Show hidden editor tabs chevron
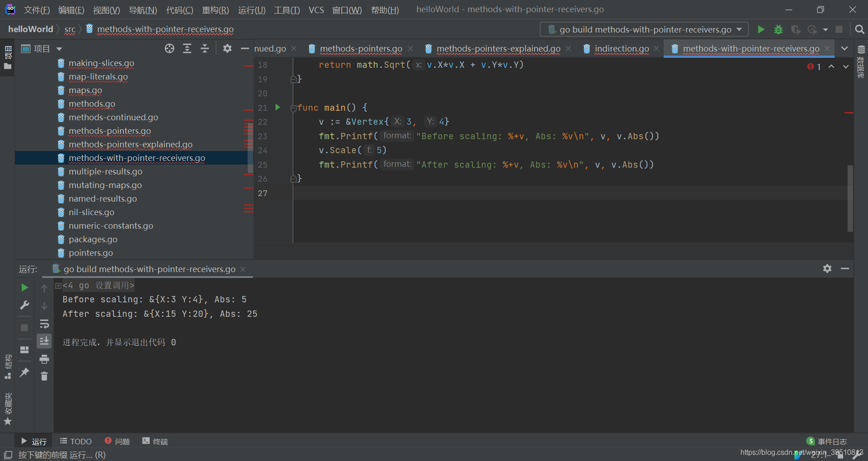This screenshot has height=461, width=868. [x=844, y=48]
